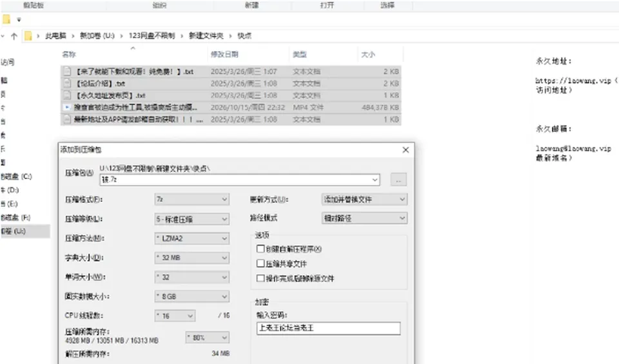
Task: Check delete source files after operation
Action: [260, 278]
